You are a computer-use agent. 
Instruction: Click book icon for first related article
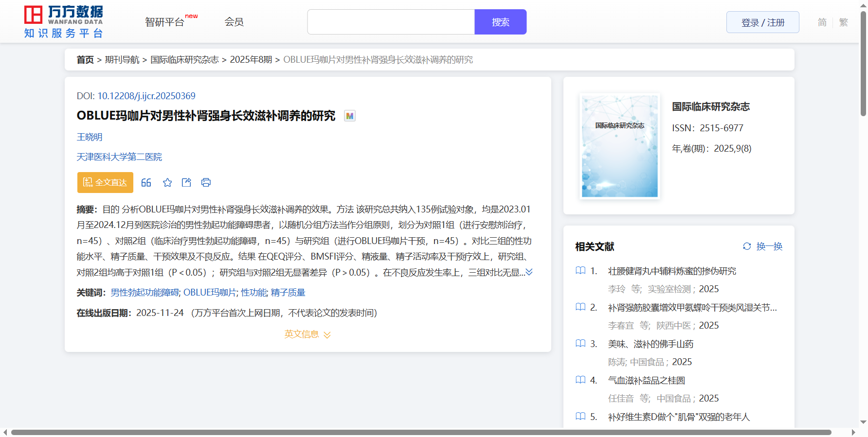click(x=580, y=271)
